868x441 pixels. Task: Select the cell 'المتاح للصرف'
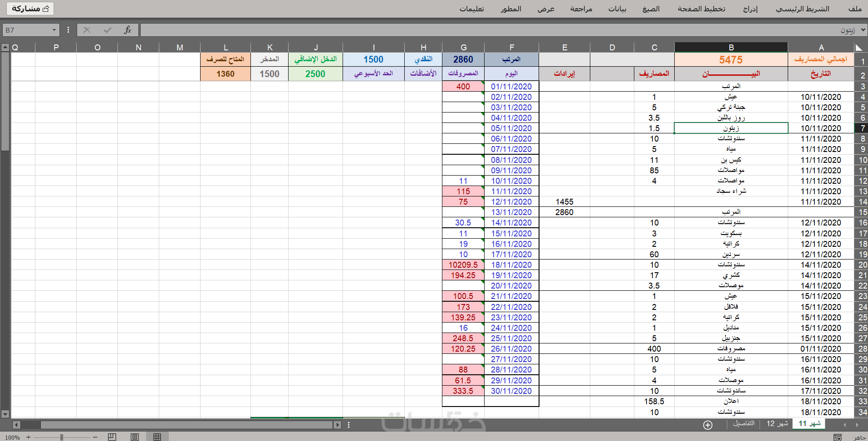(x=226, y=59)
